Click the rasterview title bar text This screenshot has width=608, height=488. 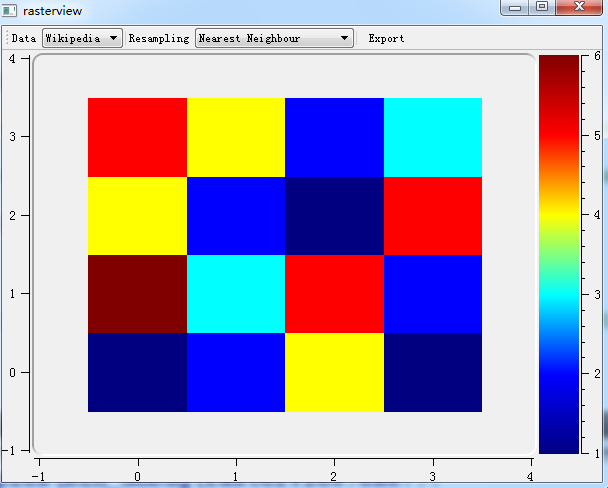[x=53, y=10]
